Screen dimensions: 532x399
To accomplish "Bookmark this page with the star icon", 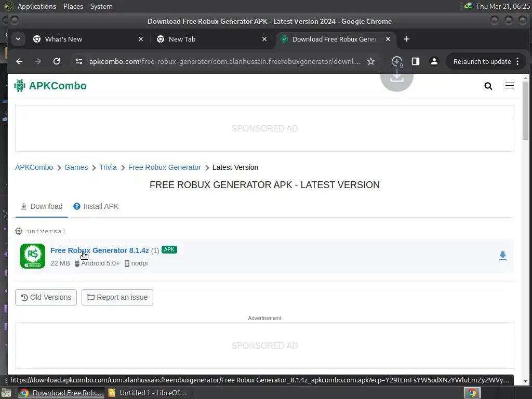I will (x=371, y=61).
